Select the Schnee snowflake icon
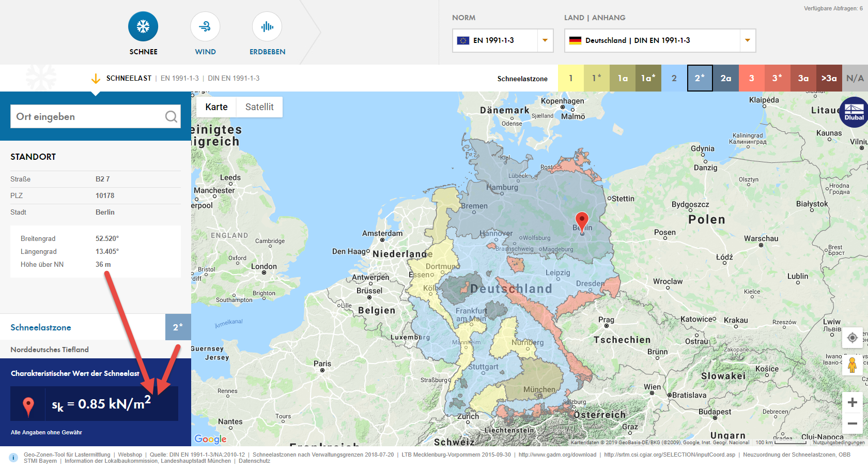Screen dimensions: 868x469 point(143,26)
